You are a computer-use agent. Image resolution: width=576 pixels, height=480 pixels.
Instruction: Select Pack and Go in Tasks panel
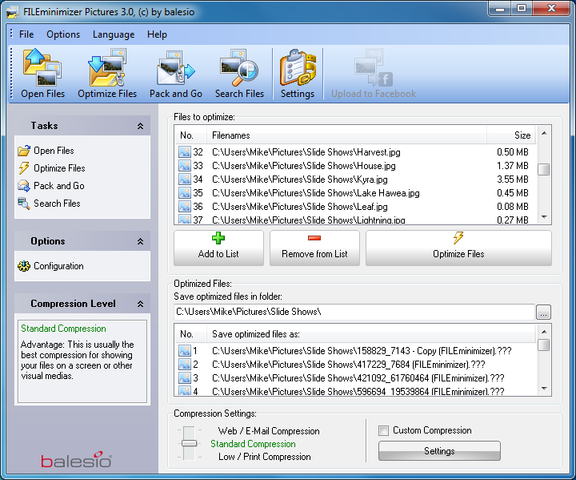[51, 186]
